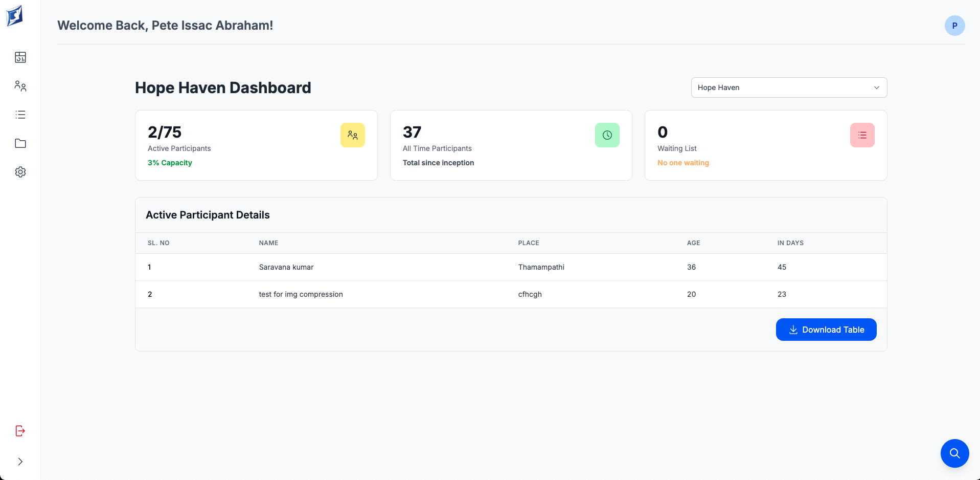The image size is (980, 480).
Task: Click the pink Waiting List icon
Action: 862,135
